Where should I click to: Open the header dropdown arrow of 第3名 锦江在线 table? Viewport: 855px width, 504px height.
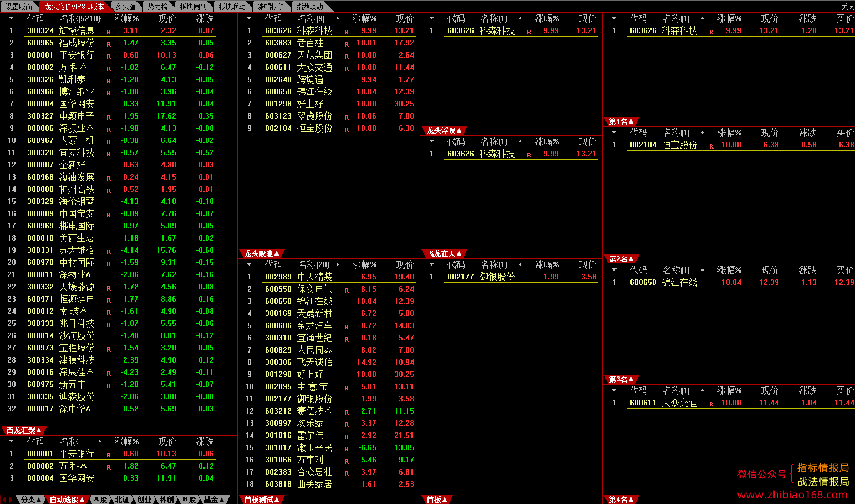click(614, 270)
